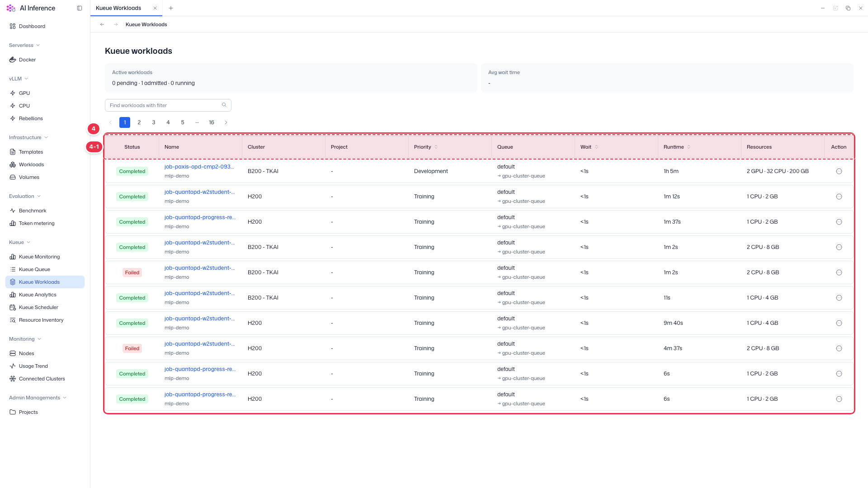Open job-quantopd-progress-re... link with 1m 37s runtime
Image resolution: width=868 pixels, height=488 pixels.
(x=200, y=217)
